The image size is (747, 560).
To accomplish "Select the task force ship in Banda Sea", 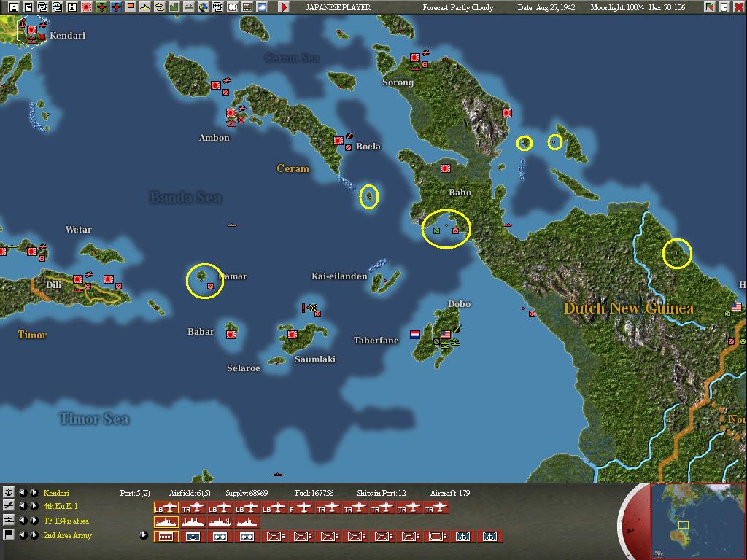I will 231,225.
